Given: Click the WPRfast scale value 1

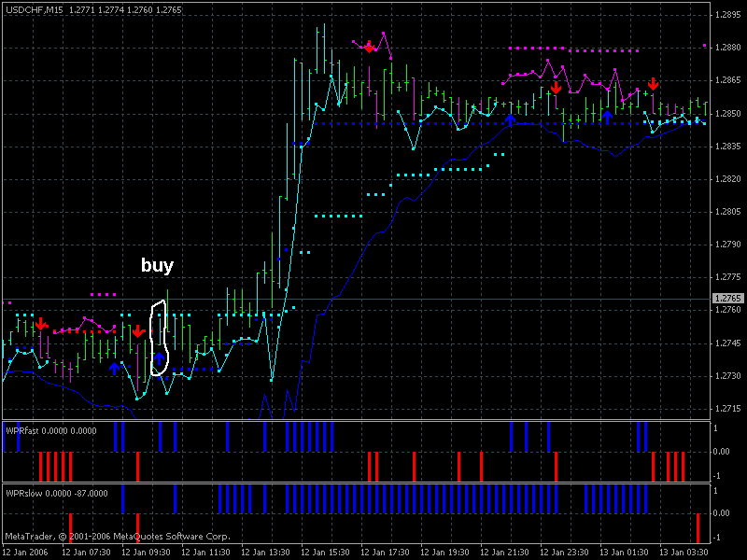Looking at the screenshot, I should [715, 428].
